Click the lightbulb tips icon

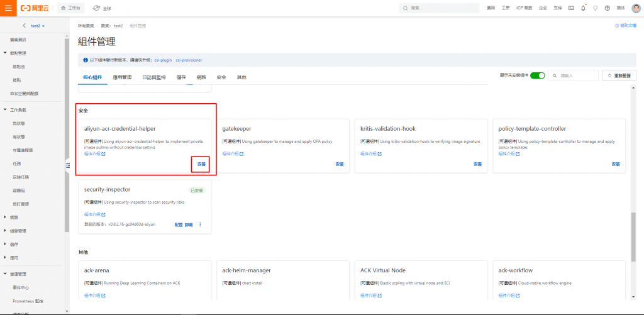tap(595, 8)
